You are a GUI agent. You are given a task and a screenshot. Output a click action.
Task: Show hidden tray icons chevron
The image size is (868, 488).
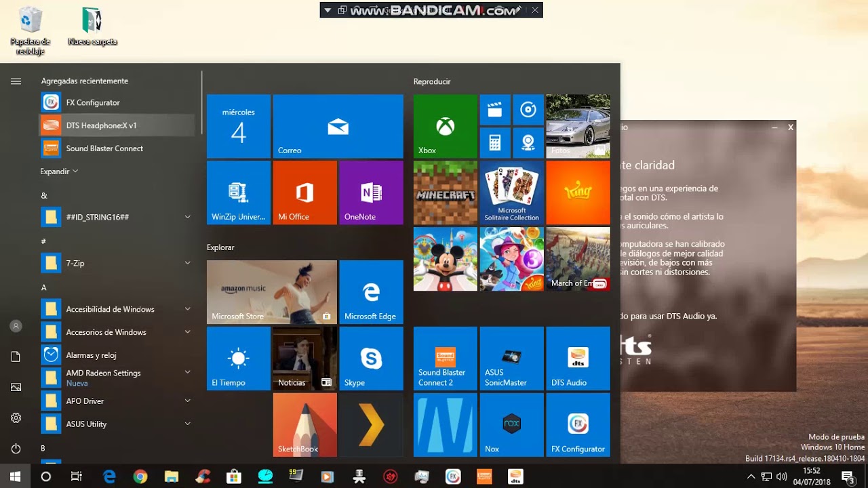click(751, 476)
